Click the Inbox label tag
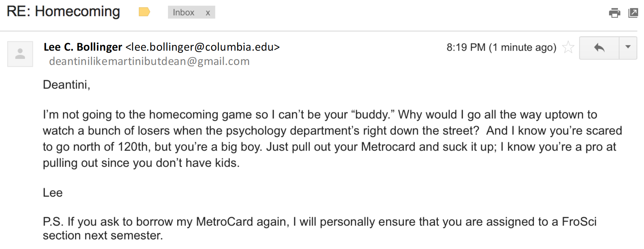The width and height of the screenshot is (644, 249). pos(184,12)
